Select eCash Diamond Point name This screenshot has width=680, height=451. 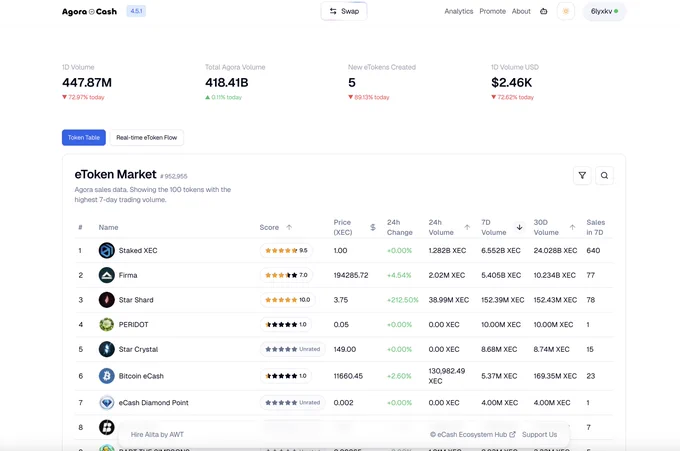(x=154, y=403)
